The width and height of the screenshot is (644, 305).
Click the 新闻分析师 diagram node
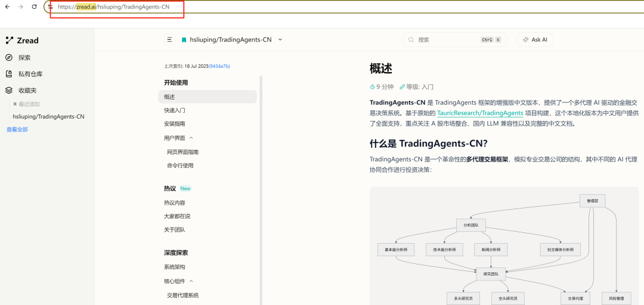[x=491, y=250]
